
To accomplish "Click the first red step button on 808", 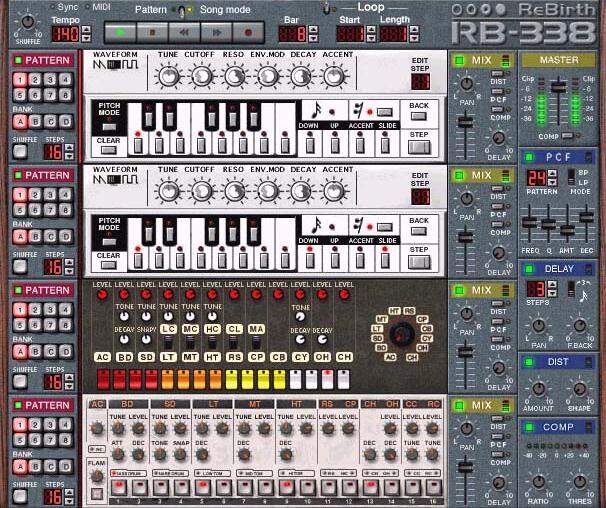I will tap(103, 380).
